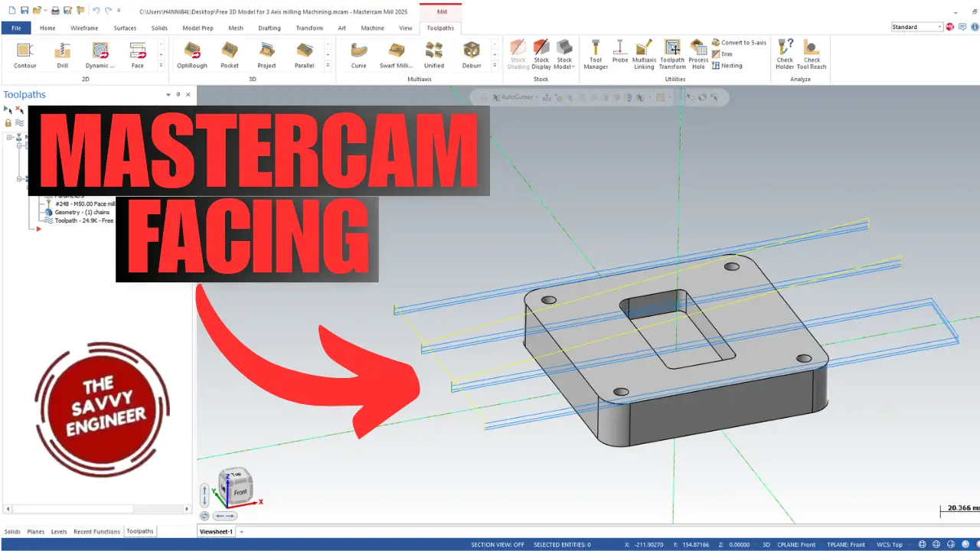
Task: Pick the Curve multiaxis toolpath
Action: pos(358,55)
